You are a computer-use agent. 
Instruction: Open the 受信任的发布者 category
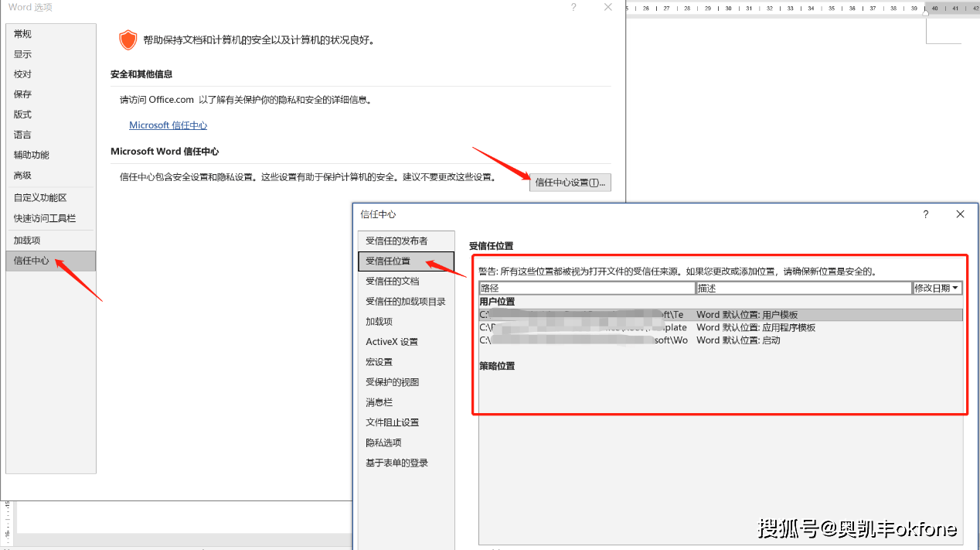pyautogui.click(x=396, y=241)
